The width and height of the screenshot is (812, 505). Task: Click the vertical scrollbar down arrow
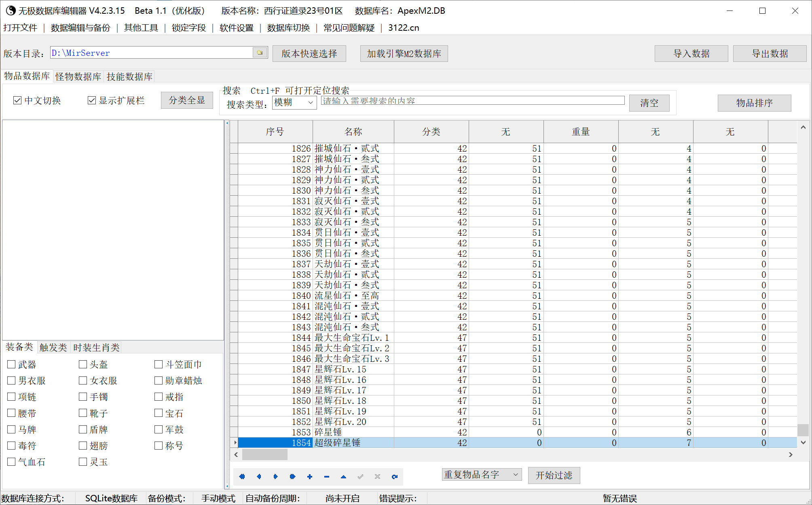click(x=804, y=443)
